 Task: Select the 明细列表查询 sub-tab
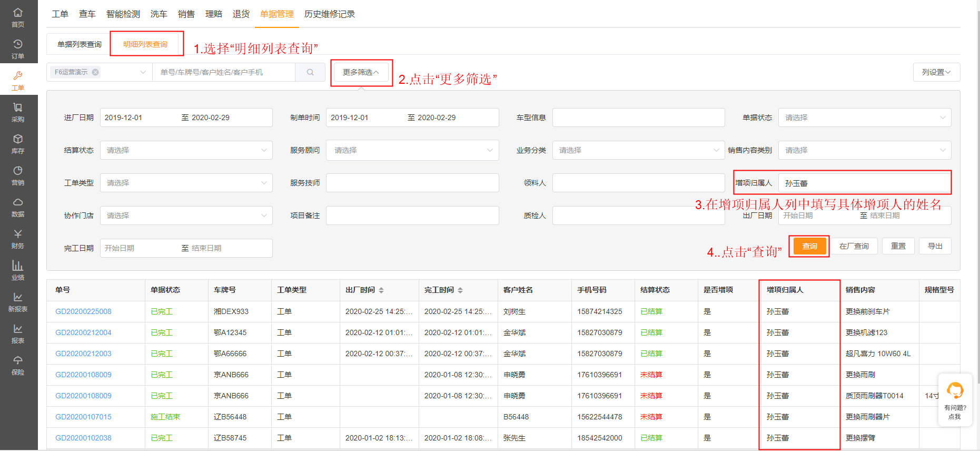(x=145, y=44)
